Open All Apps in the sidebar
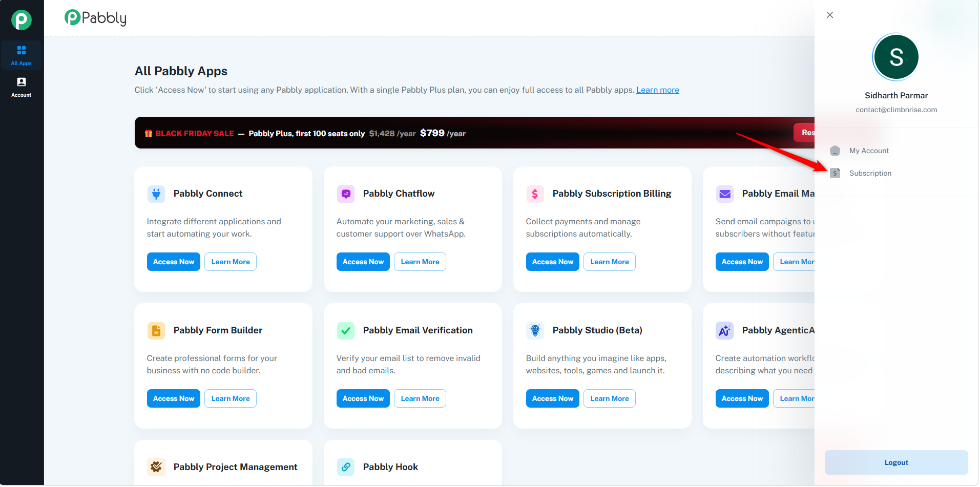The height and width of the screenshot is (487, 980). pyautogui.click(x=22, y=55)
